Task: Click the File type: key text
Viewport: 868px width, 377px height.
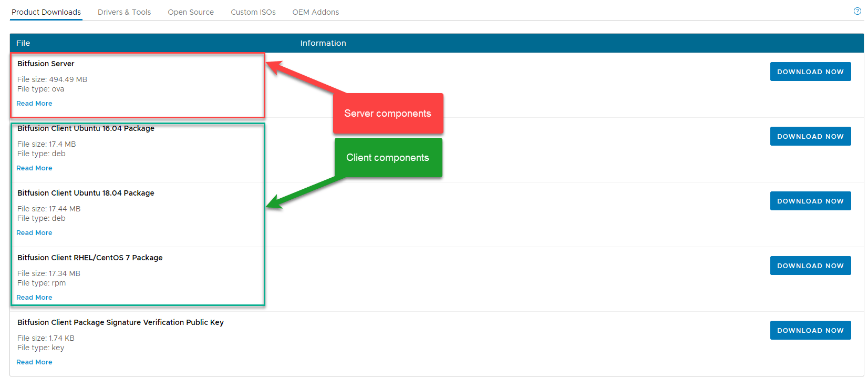Action: point(40,348)
